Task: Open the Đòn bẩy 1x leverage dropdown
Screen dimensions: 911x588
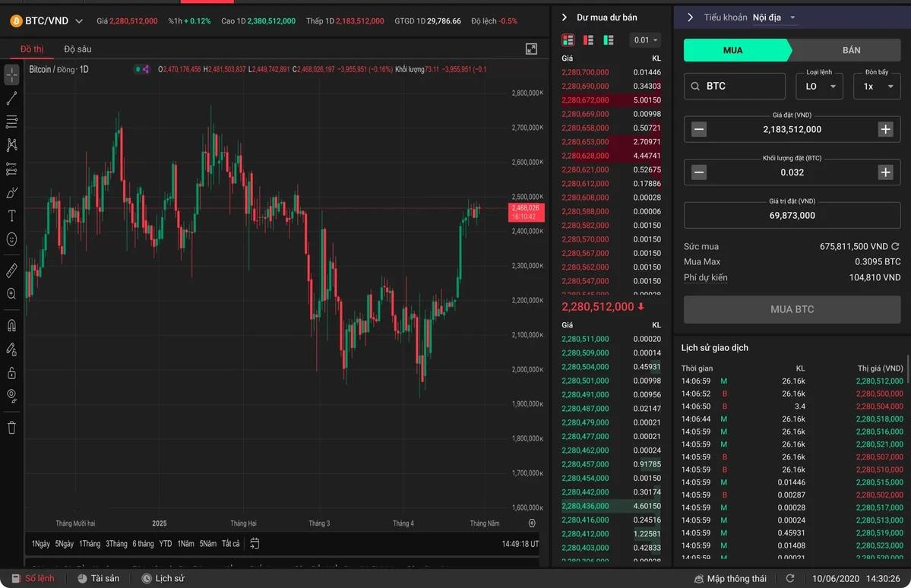Action: pos(877,86)
